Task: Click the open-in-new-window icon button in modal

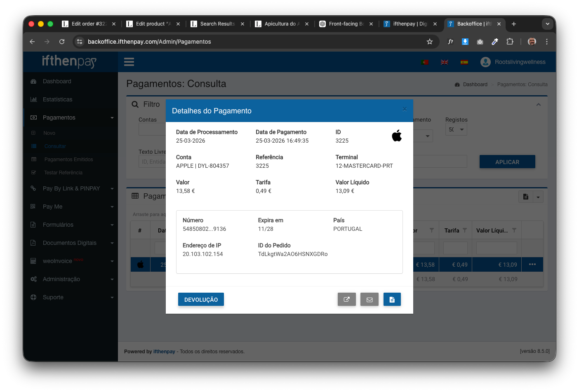Action: 346,300
